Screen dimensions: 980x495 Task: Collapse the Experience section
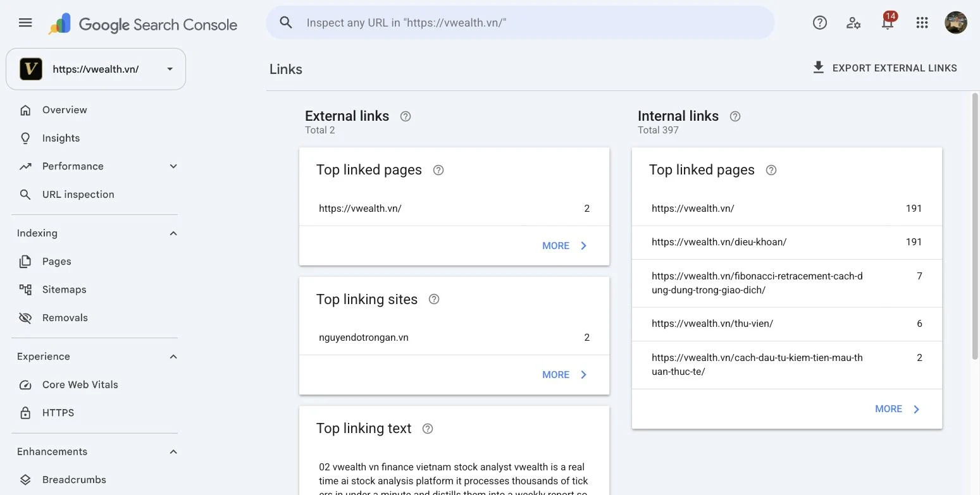point(173,357)
